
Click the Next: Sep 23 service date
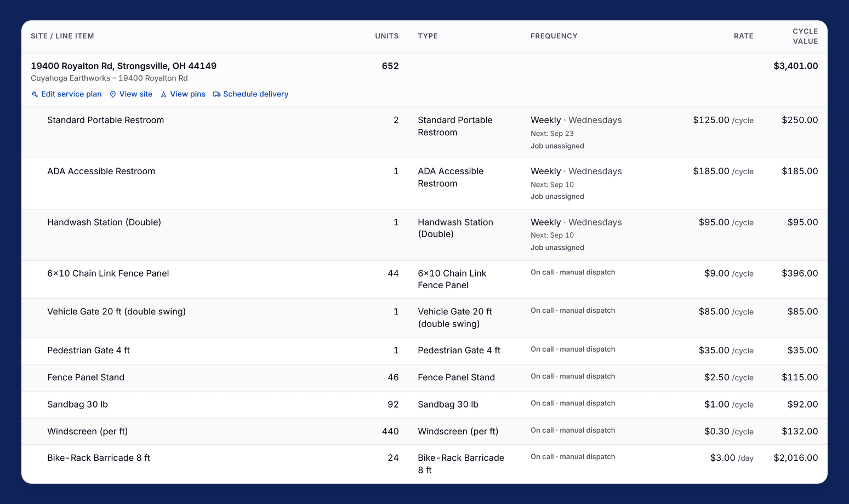[x=552, y=134]
